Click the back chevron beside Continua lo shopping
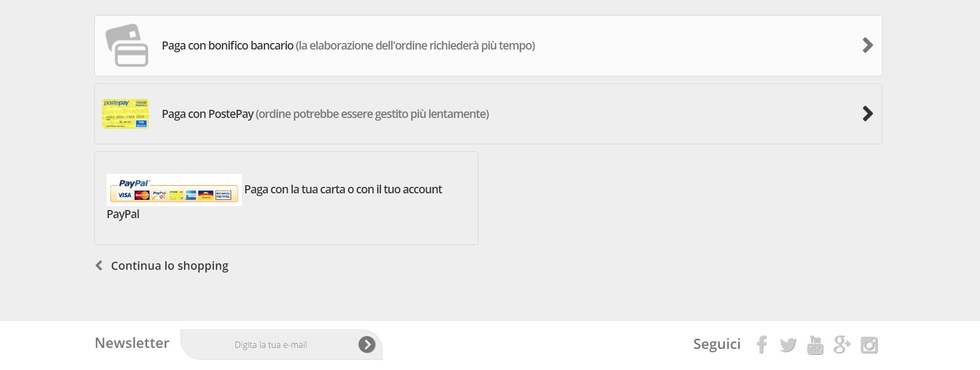The image size is (980, 370). [x=99, y=266]
